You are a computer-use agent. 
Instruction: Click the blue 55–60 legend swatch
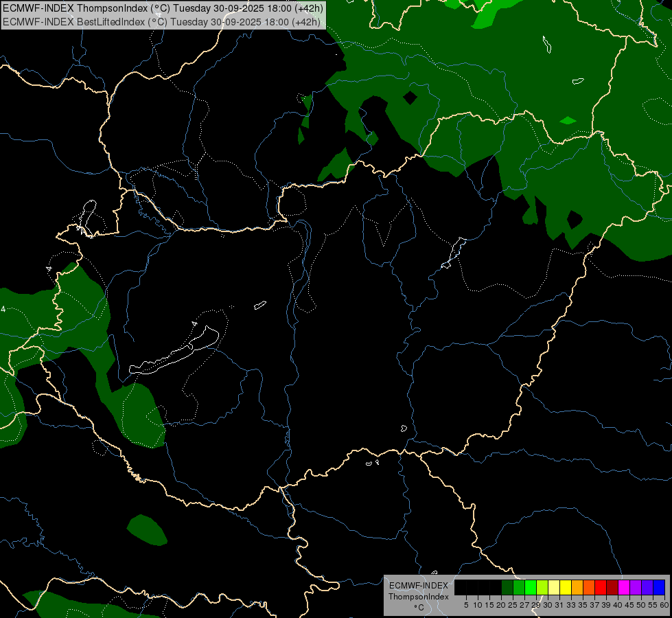[x=659, y=587]
